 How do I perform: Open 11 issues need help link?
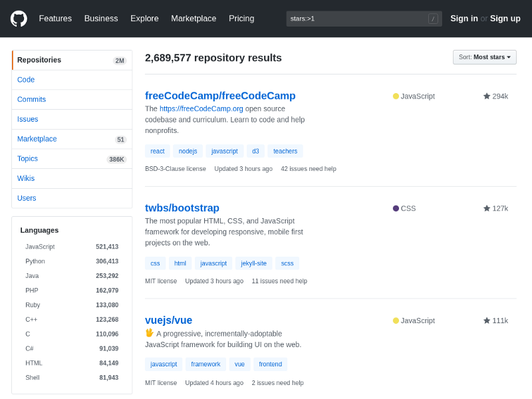(279, 281)
